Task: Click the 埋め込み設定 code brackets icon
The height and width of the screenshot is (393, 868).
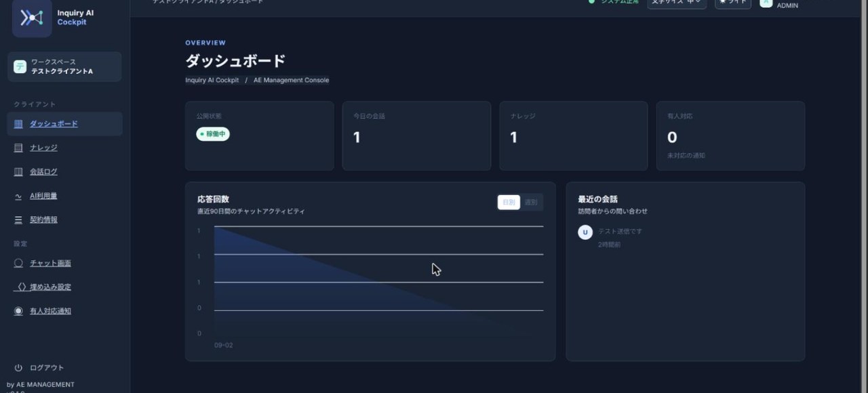Action: (x=21, y=287)
